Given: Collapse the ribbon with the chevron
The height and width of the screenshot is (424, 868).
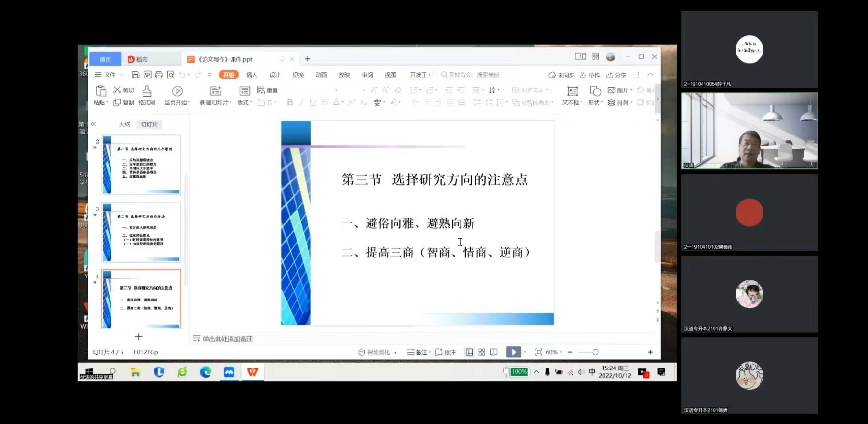Looking at the screenshot, I should click(650, 75).
